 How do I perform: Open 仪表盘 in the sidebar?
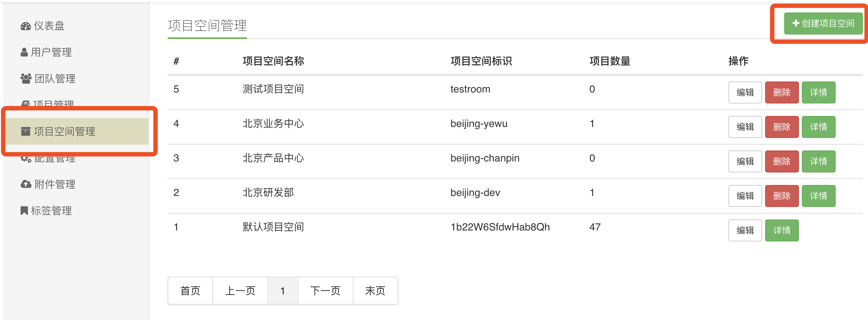coord(49,26)
